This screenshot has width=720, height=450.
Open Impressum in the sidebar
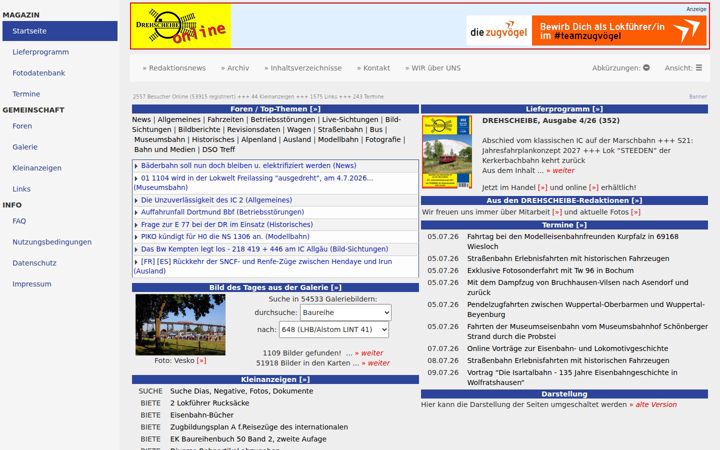point(32,284)
